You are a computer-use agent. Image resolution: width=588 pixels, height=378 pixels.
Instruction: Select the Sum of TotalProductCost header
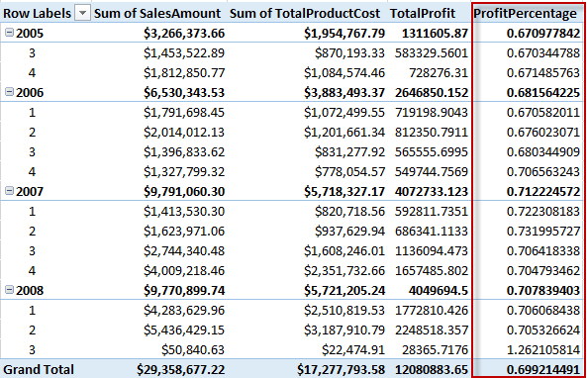click(305, 14)
